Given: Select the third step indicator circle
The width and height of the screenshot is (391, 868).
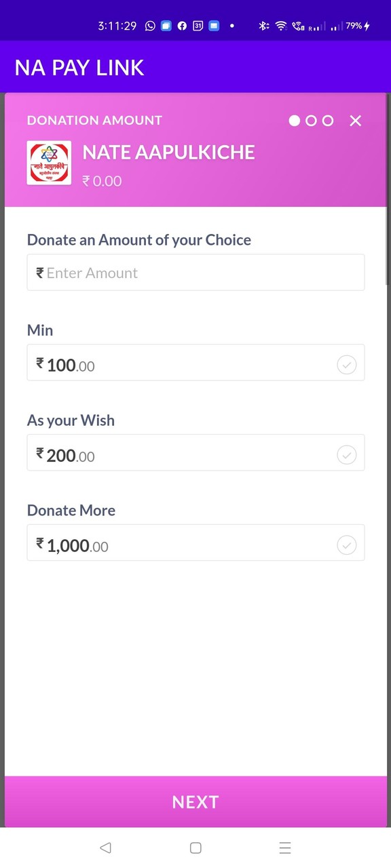Looking at the screenshot, I should [x=327, y=120].
